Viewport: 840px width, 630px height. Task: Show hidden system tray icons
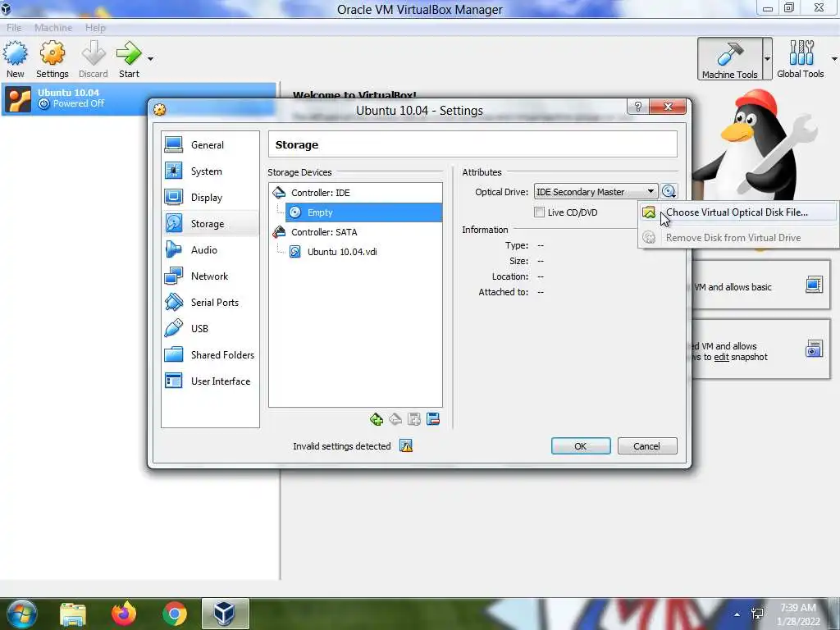pos(737,614)
